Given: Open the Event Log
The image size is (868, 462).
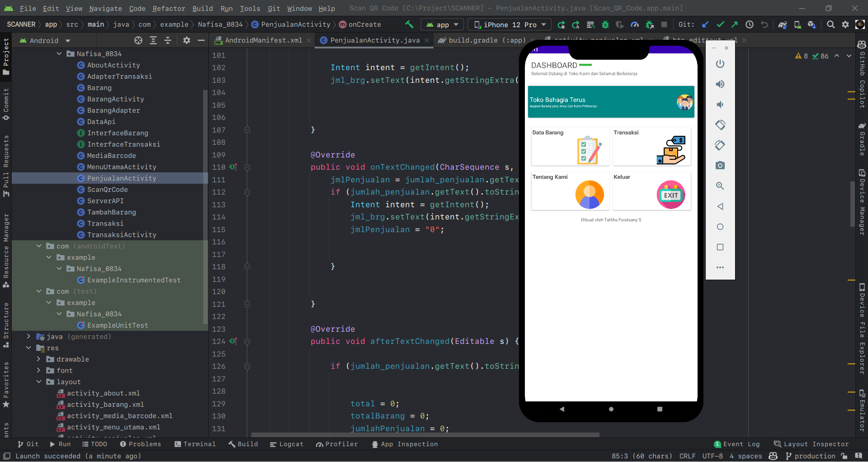Looking at the screenshot, I should point(737,444).
